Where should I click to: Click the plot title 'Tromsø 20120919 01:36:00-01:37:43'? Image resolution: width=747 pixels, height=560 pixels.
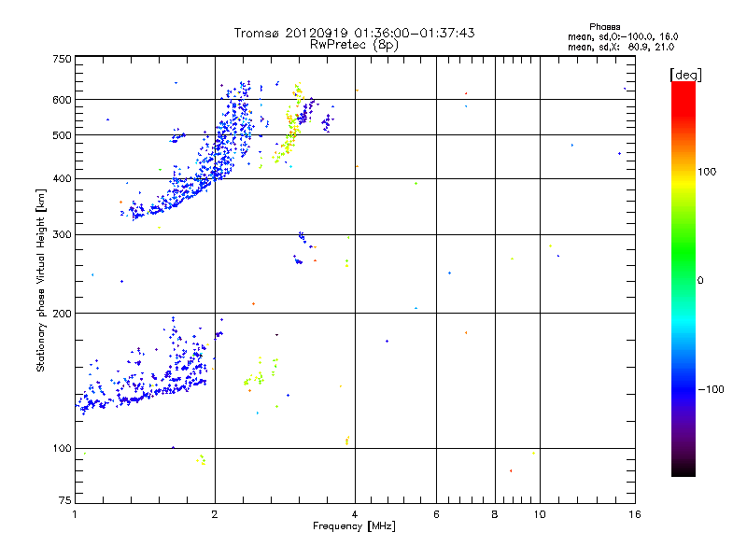(x=354, y=33)
